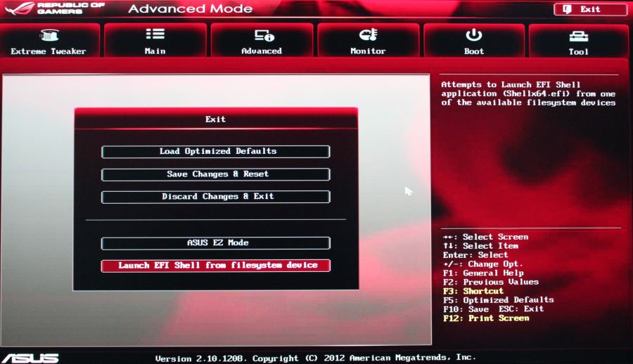Click the 'F10: Save' hint text
Image resolution: width=633 pixels, height=364 pixels.
coord(466,309)
